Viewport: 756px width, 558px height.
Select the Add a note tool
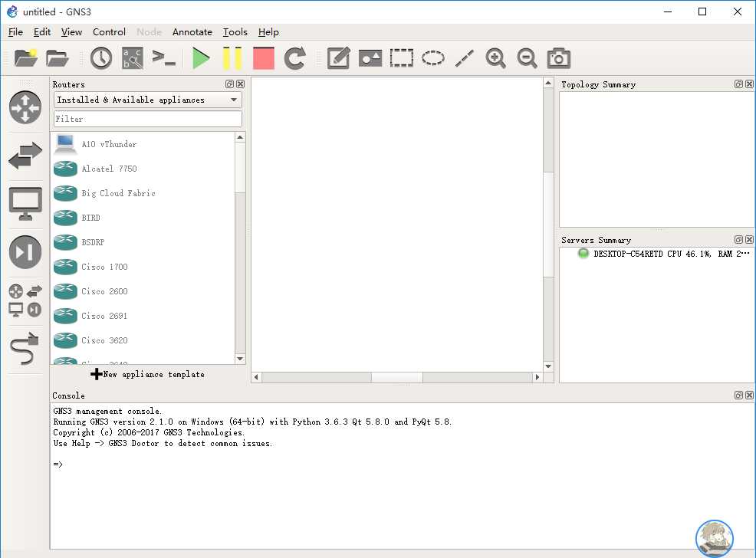[x=338, y=58]
